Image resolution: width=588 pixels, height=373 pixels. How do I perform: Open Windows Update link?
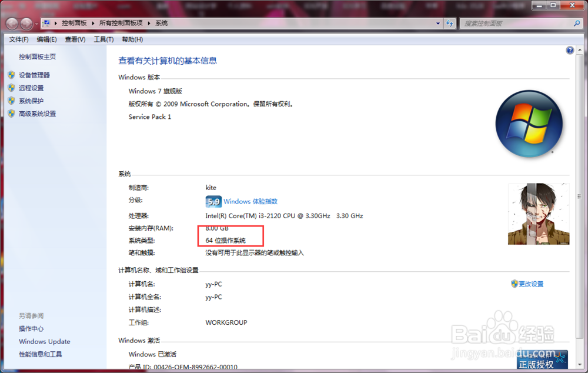(x=45, y=341)
